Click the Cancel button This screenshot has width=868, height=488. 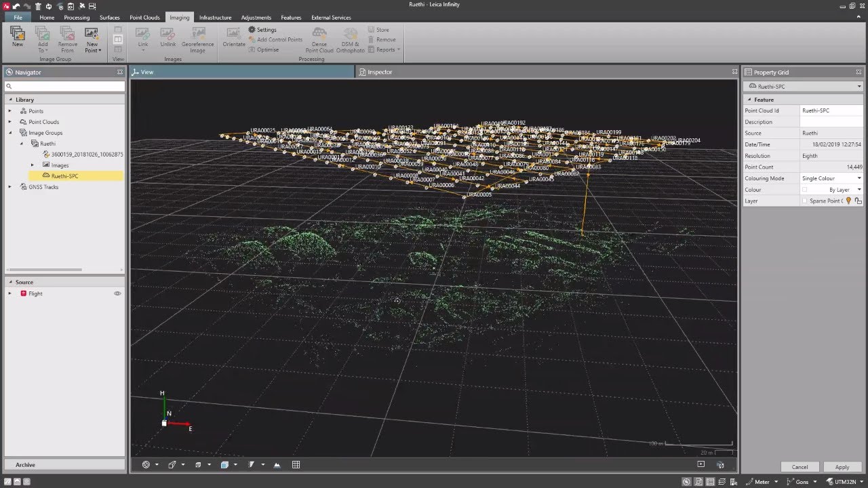point(800,467)
